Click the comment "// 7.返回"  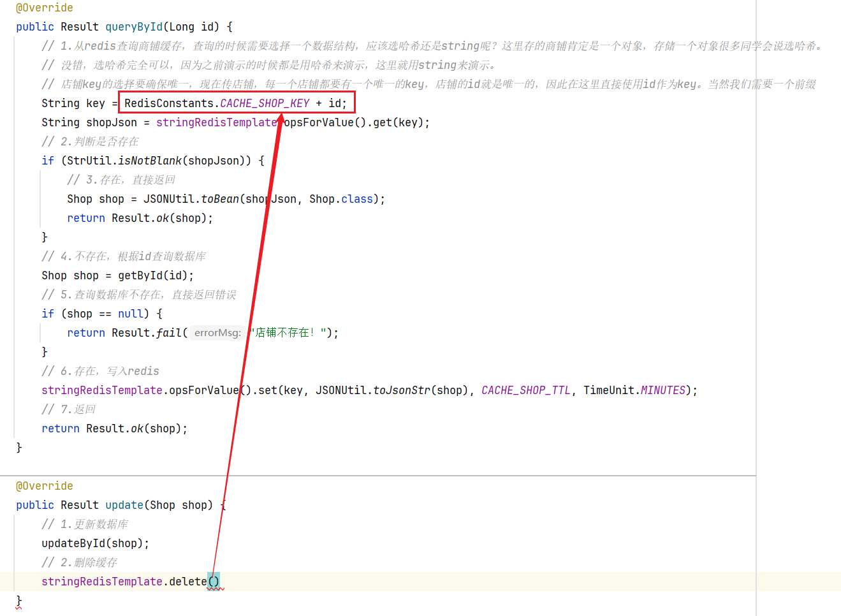(69, 409)
